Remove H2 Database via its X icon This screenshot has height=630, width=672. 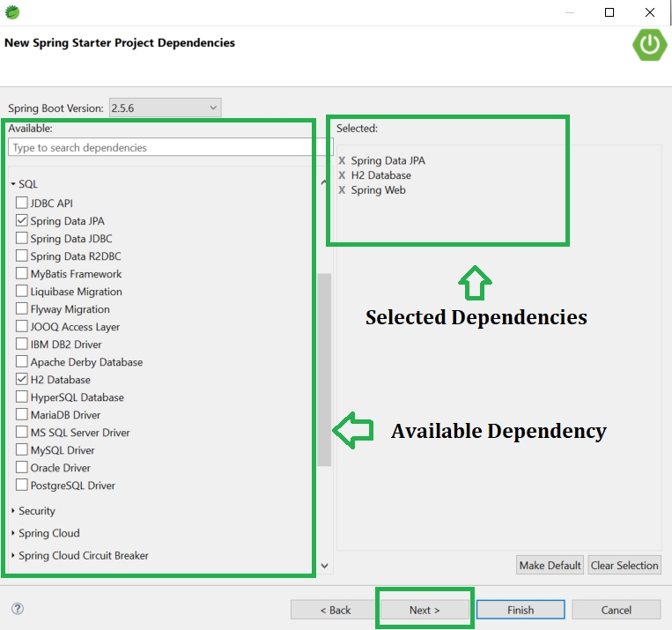click(x=342, y=175)
